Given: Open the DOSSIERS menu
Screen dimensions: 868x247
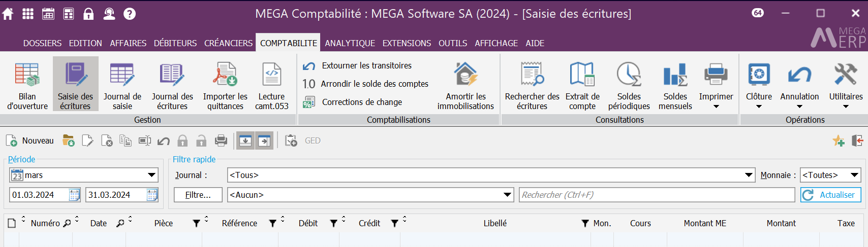Looking at the screenshot, I should pos(42,43).
